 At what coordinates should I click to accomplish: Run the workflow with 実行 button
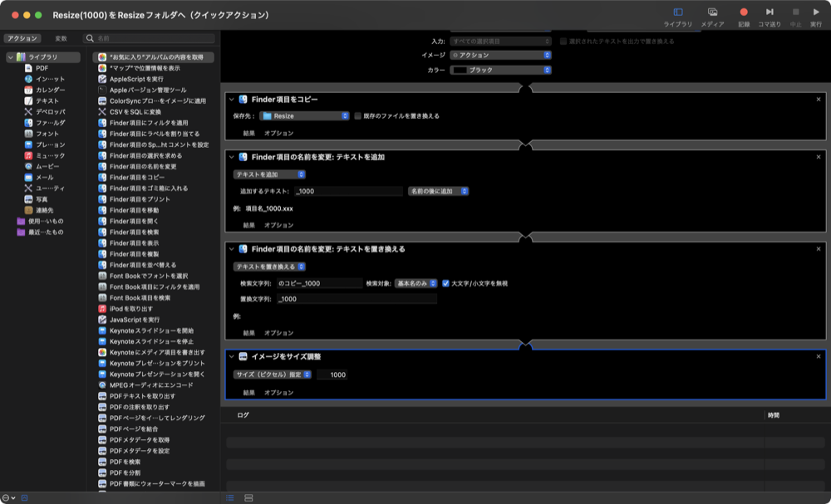click(816, 12)
